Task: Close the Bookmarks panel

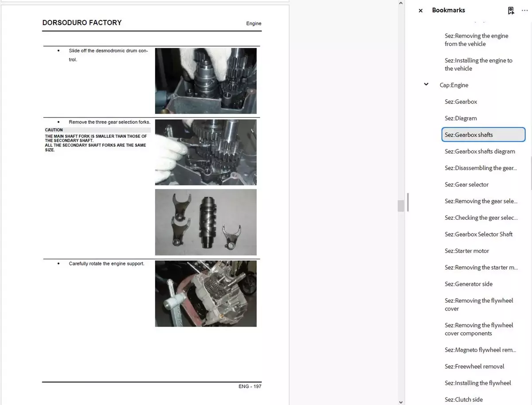Action: click(x=421, y=11)
